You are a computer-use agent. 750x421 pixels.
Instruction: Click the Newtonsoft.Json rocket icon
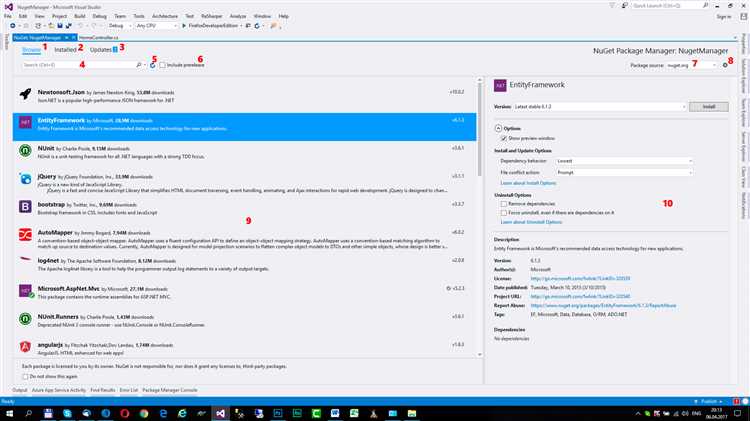[25, 93]
